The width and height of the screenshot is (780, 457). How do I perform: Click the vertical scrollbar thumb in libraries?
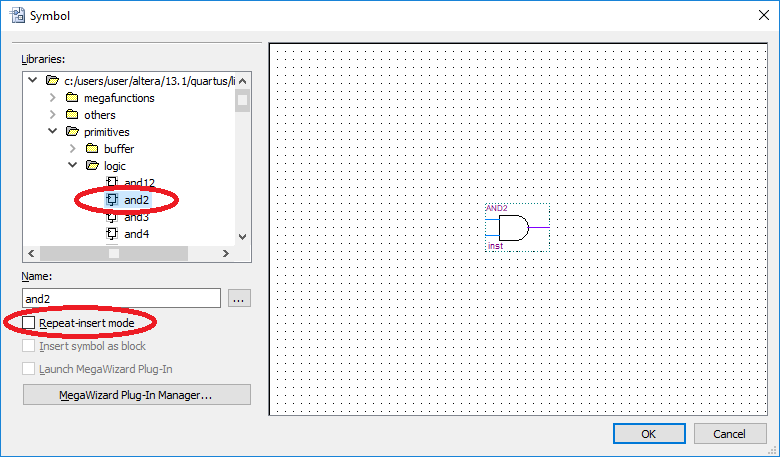243,101
